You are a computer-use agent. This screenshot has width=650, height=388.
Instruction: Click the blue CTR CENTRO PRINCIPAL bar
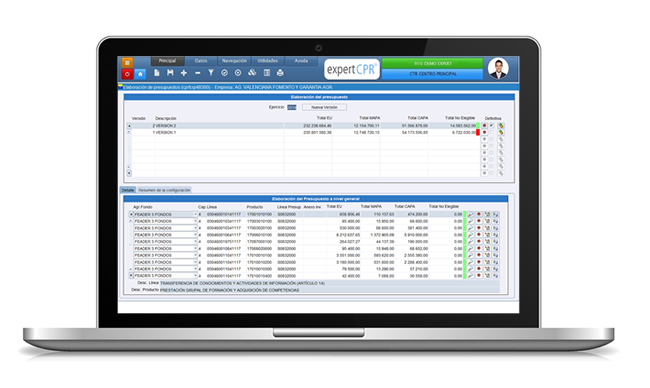click(432, 74)
